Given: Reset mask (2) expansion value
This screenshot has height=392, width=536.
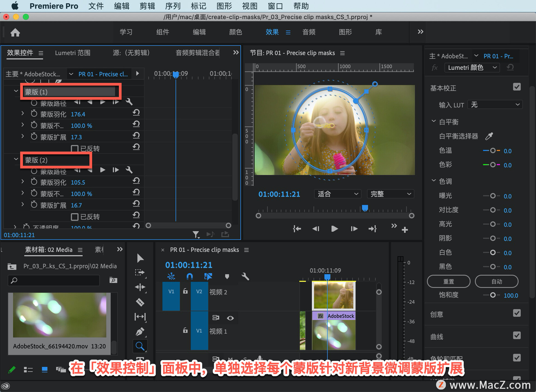Looking at the screenshot, I should click(x=136, y=204).
